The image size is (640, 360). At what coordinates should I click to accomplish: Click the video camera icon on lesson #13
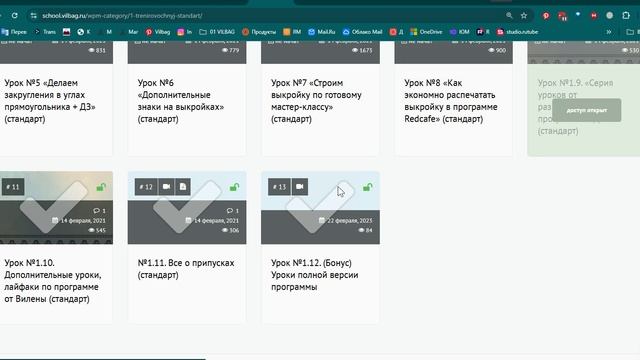click(x=300, y=187)
